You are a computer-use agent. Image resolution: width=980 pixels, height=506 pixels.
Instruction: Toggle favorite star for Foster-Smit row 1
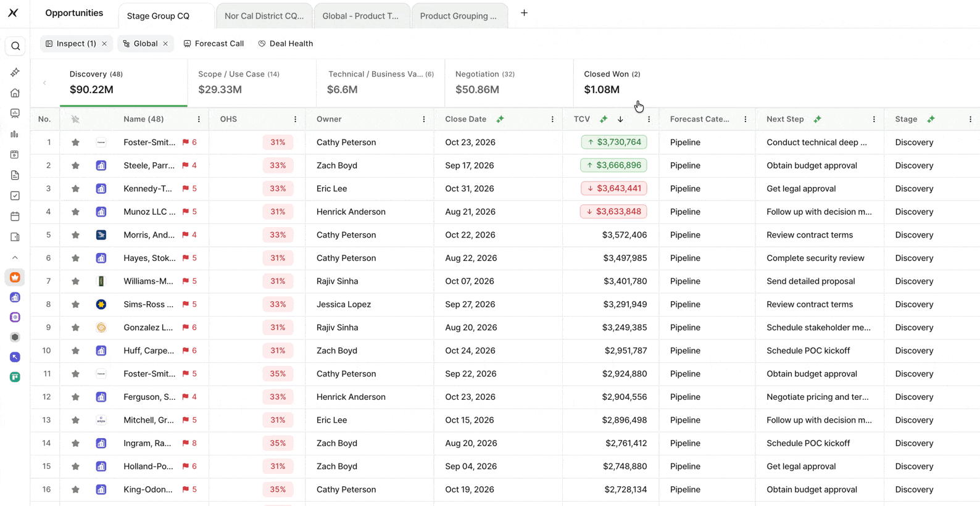(x=75, y=143)
